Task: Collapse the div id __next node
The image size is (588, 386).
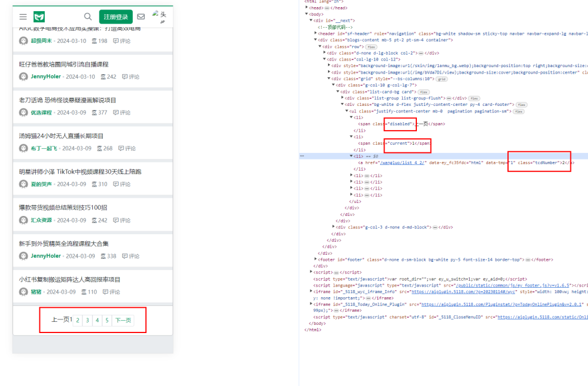Action: (x=311, y=20)
